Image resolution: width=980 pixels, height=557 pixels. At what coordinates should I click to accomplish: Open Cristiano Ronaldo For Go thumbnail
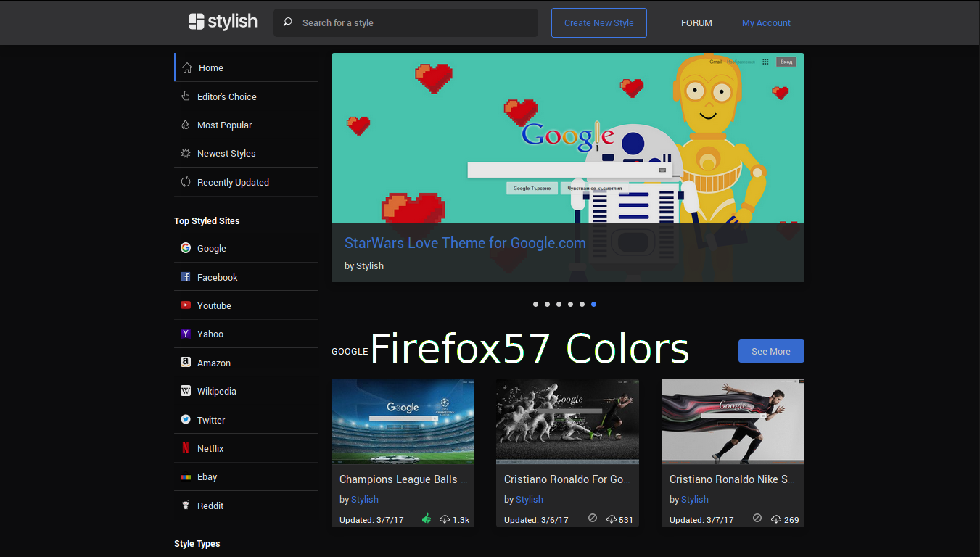[x=567, y=421]
